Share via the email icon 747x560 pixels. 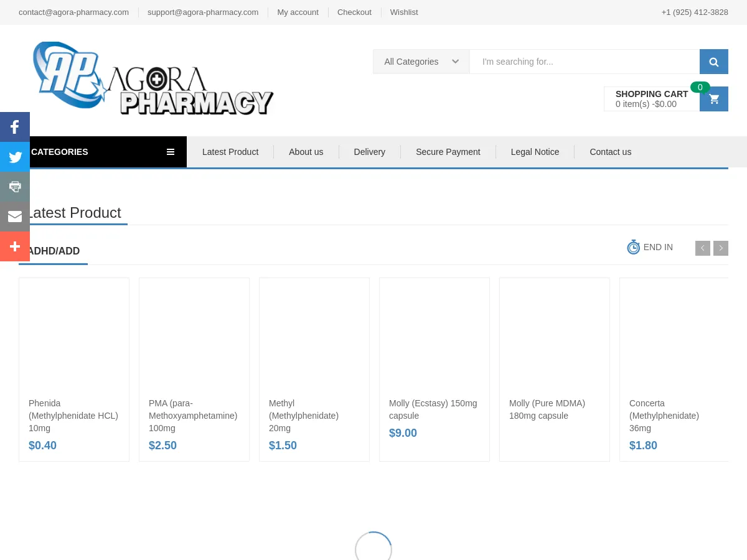coord(14,217)
